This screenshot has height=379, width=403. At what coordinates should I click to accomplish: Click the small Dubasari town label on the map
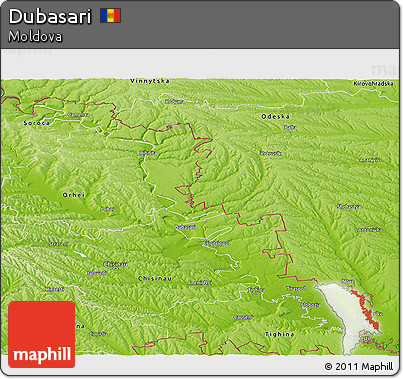pos(185,227)
